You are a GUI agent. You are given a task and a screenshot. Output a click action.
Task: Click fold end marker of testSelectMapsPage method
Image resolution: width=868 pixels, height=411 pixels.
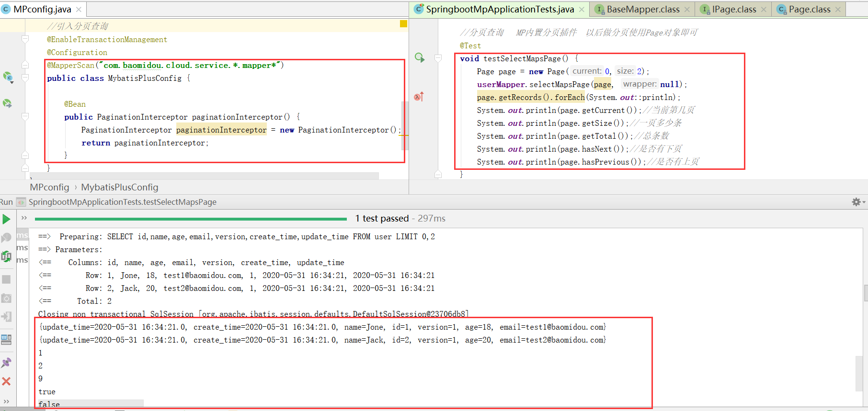tap(438, 174)
